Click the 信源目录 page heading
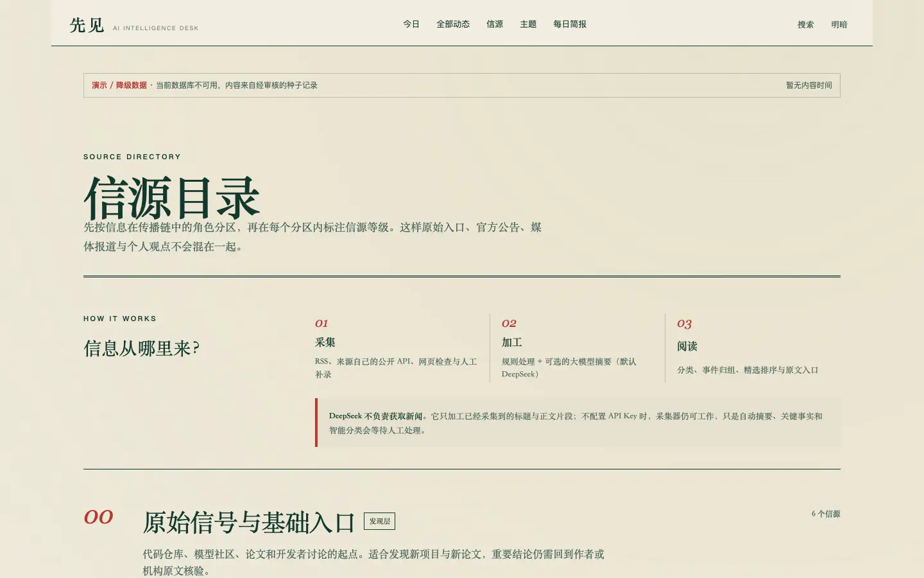 coord(172,198)
